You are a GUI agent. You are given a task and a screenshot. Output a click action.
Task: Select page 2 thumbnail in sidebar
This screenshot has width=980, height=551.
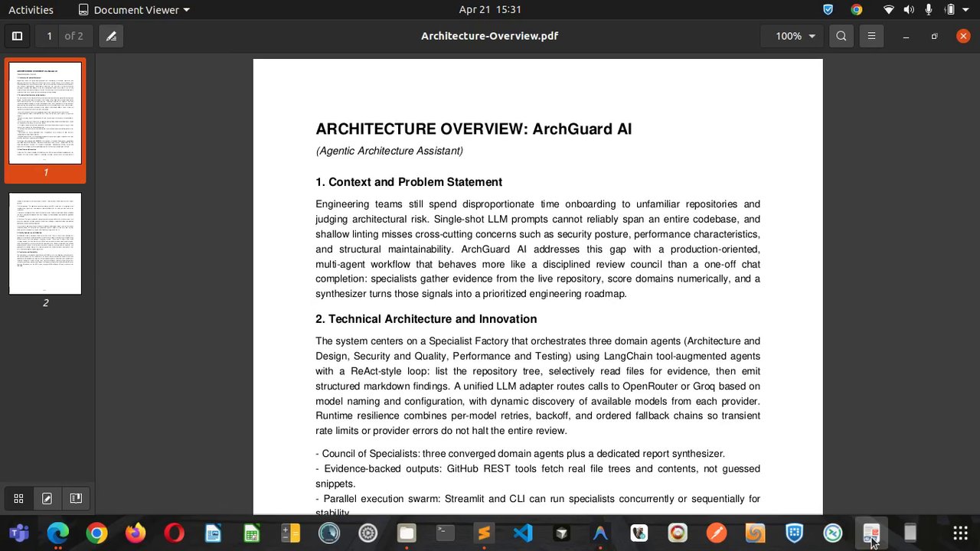pos(45,243)
